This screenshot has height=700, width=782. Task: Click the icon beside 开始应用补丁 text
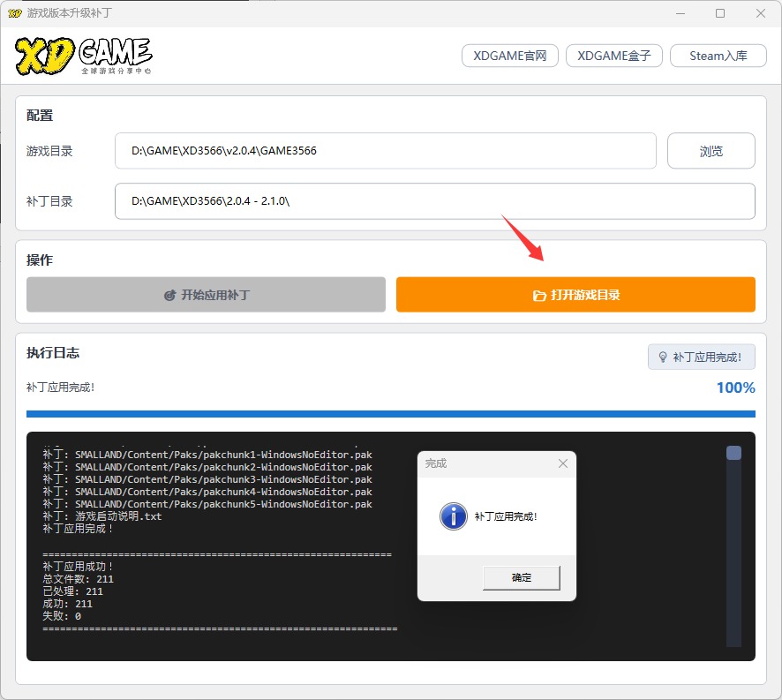[170, 296]
